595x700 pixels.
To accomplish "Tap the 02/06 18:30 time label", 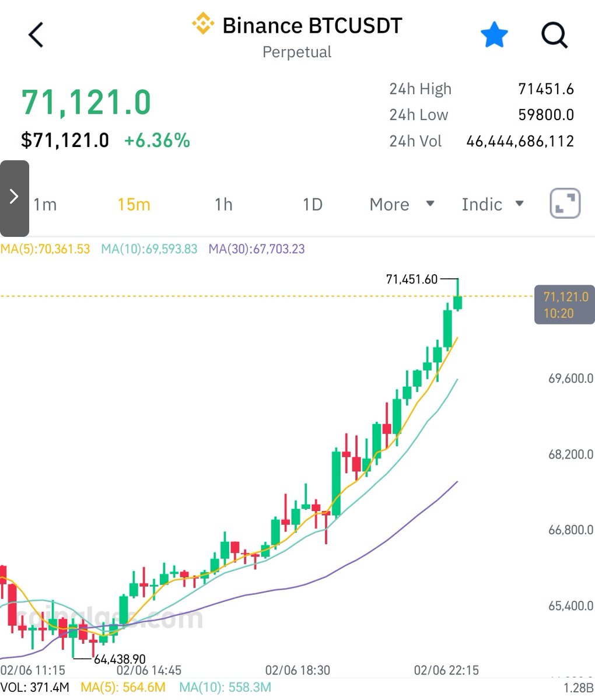I will (297, 670).
